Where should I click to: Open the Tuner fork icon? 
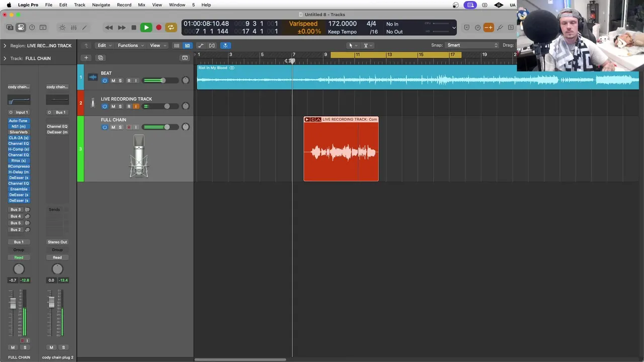[x=500, y=28]
